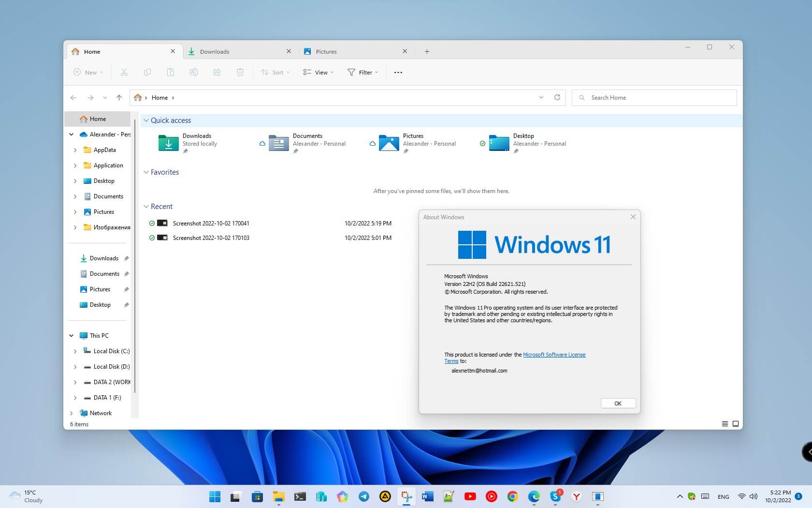Image resolution: width=812 pixels, height=508 pixels.
Task: Open YouTube app on taskbar
Action: coord(470,496)
